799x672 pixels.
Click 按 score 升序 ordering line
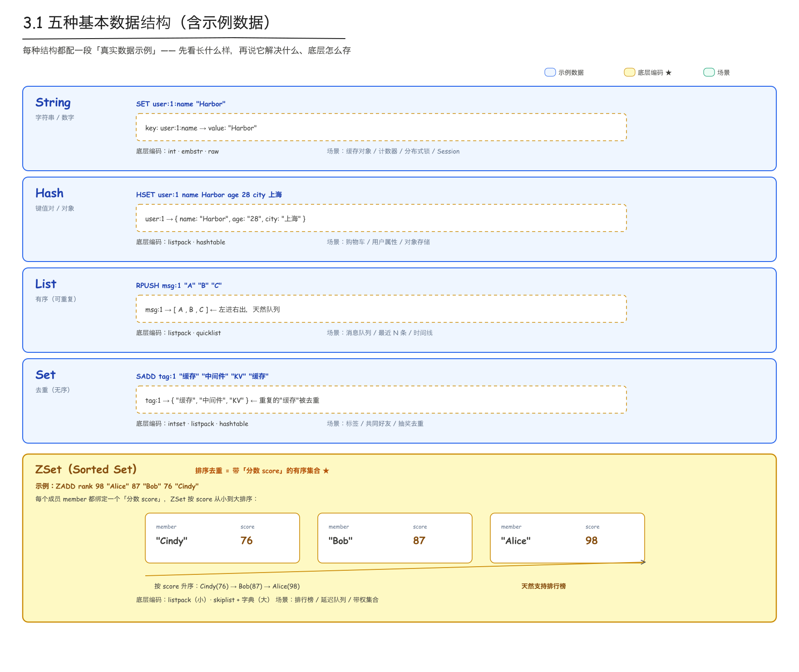coord(227,586)
